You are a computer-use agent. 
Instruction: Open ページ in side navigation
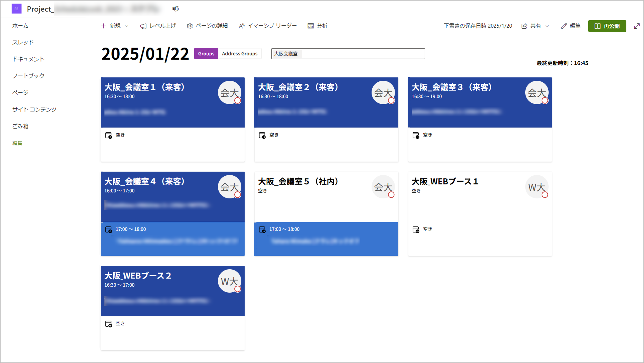click(x=20, y=93)
